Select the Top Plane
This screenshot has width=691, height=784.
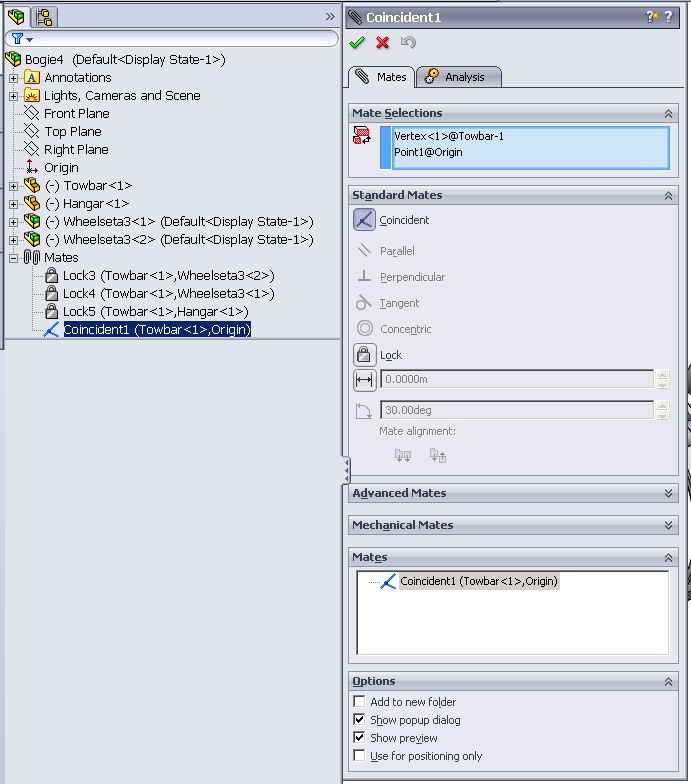click(x=72, y=132)
